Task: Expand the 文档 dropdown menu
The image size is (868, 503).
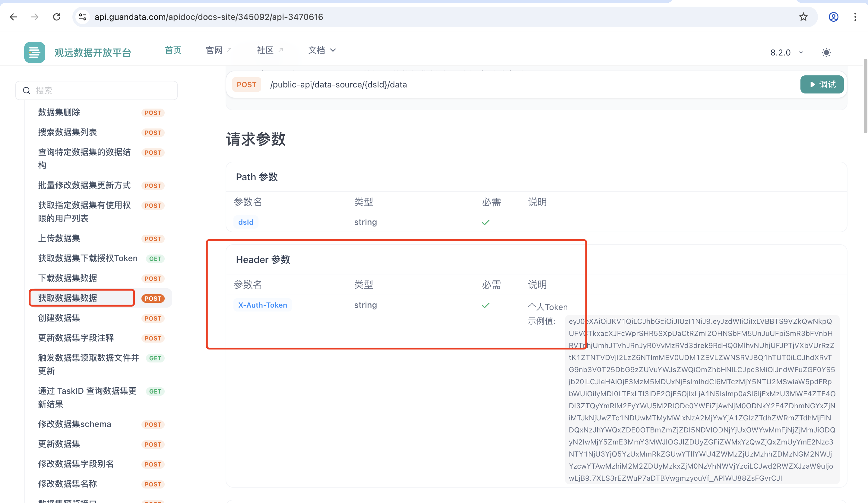Action: [x=322, y=50]
